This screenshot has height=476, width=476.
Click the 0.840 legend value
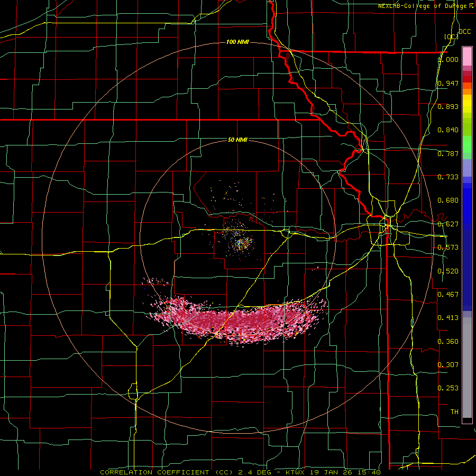(448, 130)
